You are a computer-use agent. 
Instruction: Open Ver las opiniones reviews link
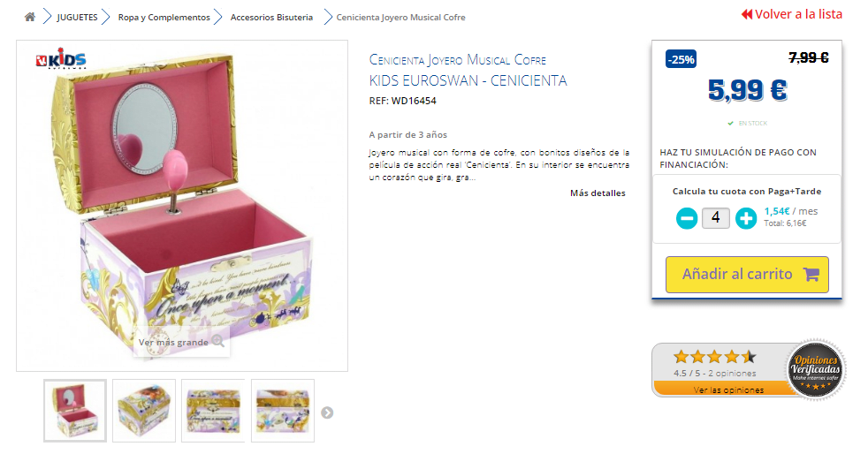point(728,390)
